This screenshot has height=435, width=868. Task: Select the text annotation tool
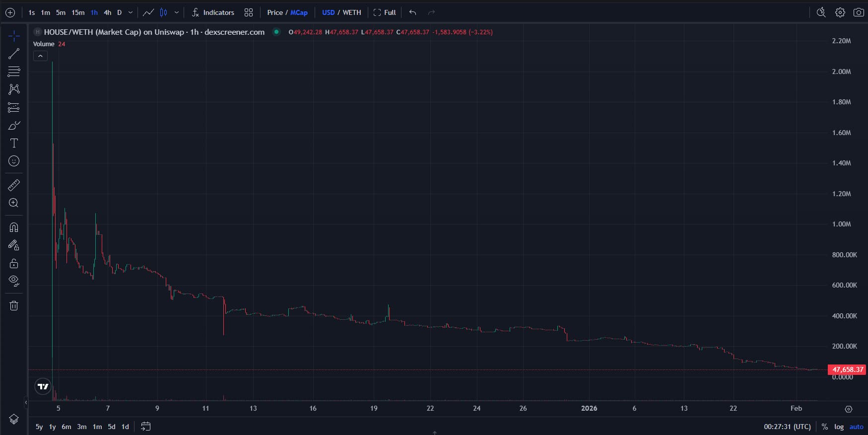click(14, 144)
